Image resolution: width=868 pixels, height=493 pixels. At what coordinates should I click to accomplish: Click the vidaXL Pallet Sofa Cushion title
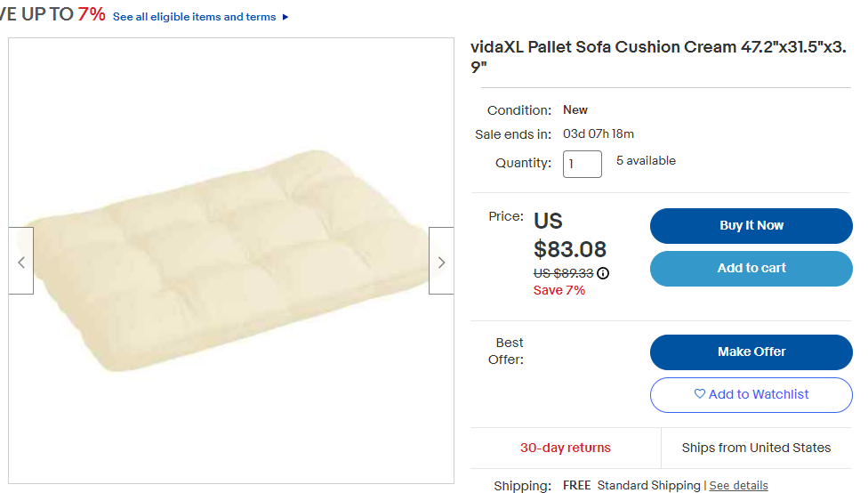click(x=658, y=56)
